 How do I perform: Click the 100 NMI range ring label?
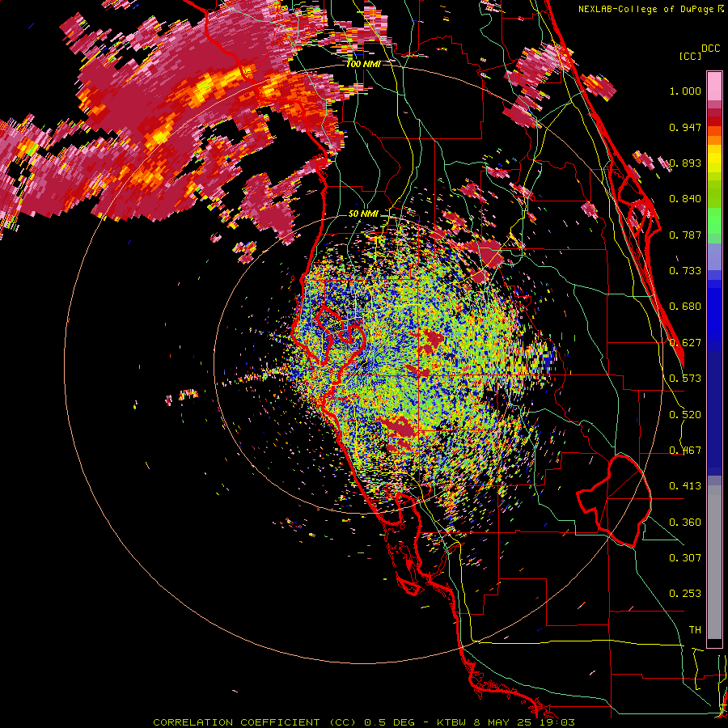tap(363, 64)
